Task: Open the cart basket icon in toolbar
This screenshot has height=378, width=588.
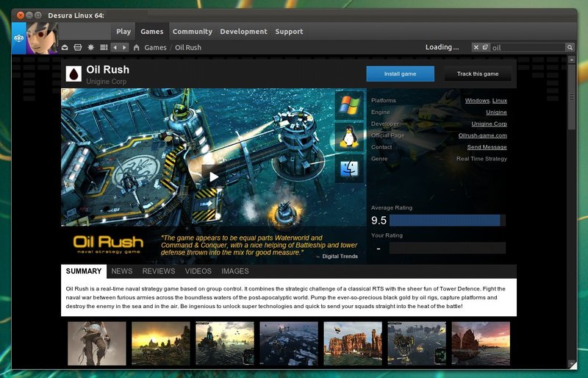Action: click(x=78, y=48)
